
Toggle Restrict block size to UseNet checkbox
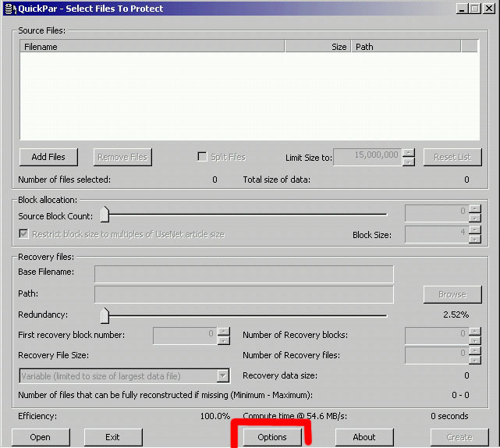pyautogui.click(x=23, y=234)
